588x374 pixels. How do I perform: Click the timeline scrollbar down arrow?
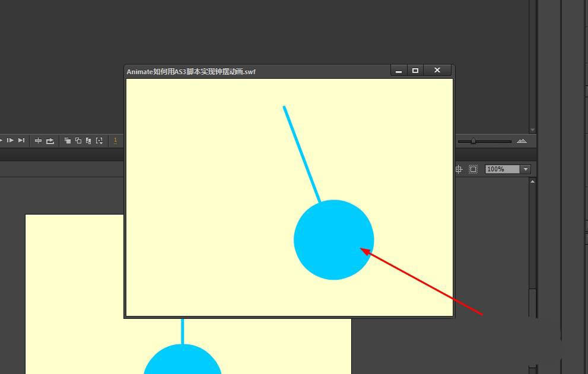(532, 130)
